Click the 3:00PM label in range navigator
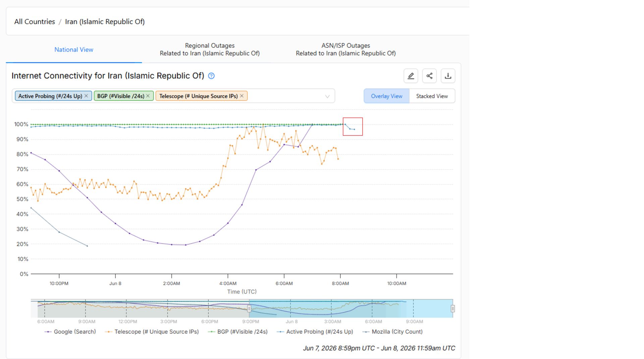Screen dimensions: 644x359 (x=168, y=321)
